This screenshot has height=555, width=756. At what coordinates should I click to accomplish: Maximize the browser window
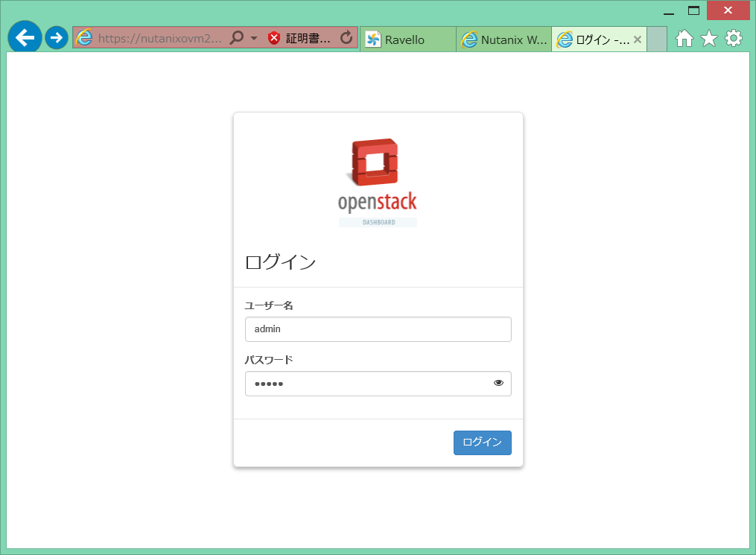click(x=693, y=10)
